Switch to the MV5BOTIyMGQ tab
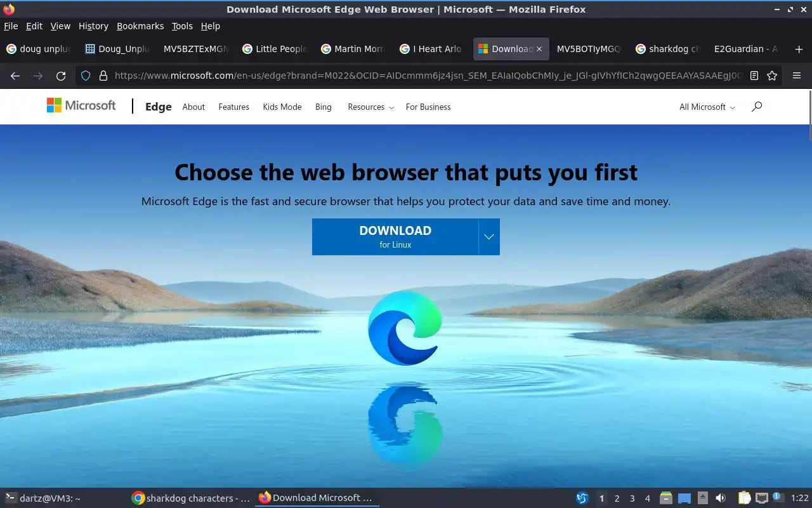This screenshot has height=508, width=812. coord(589,49)
